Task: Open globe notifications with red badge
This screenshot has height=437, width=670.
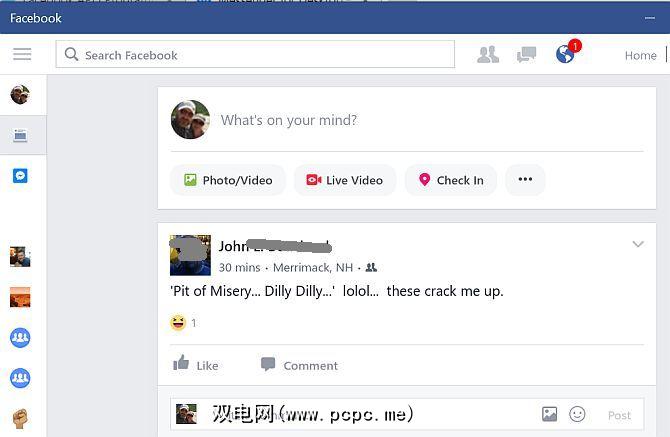Action: (567, 52)
